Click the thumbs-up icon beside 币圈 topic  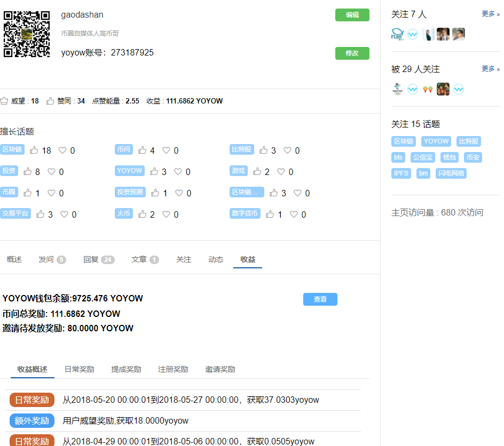[28, 193]
